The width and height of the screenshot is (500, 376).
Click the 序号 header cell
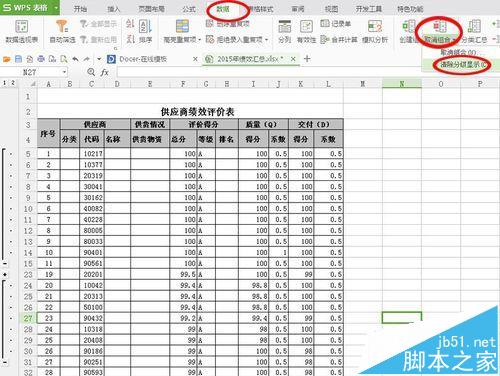pos(48,133)
